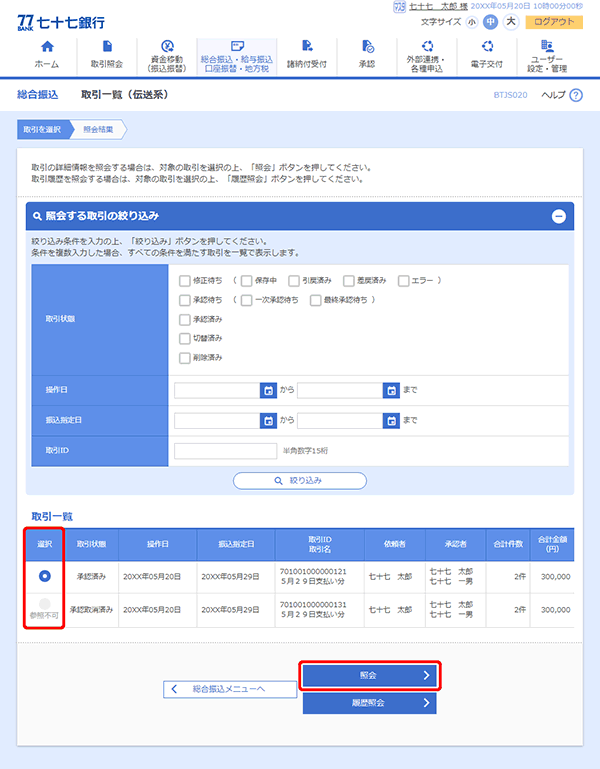Image resolution: width=600 pixels, height=769 pixels.
Task: Open 外部連携・各種申込 menu
Action: pos(427,56)
